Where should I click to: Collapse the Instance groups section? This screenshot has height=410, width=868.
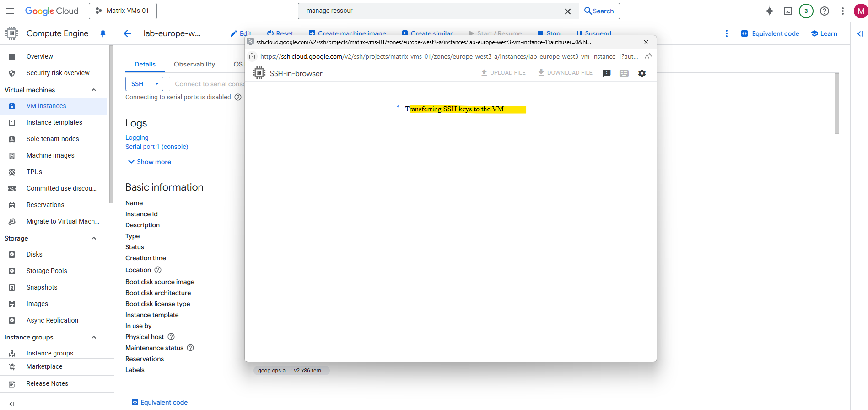(94, 337)
